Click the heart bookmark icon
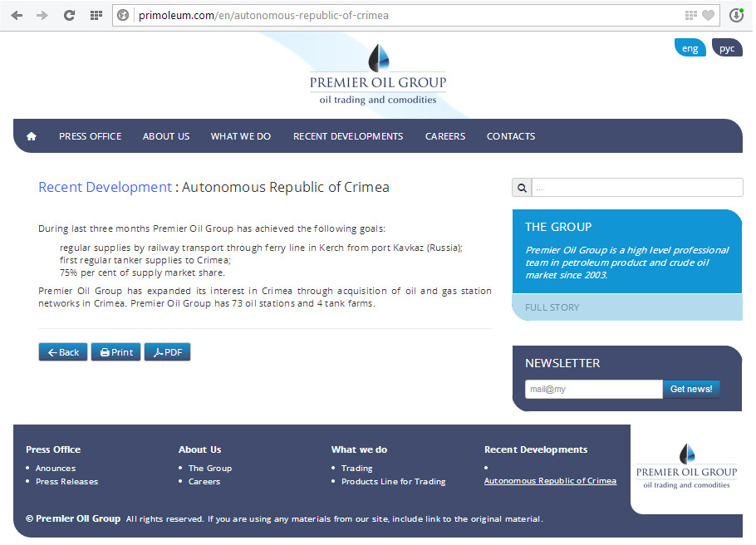Image resolution: width=756 pixels, height=545 pixels. 708,16
